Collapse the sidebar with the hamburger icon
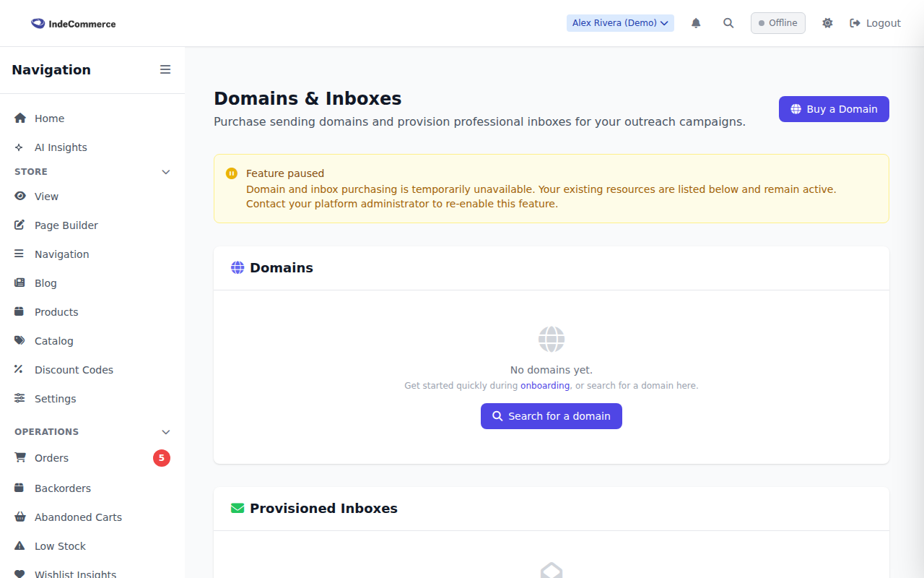Image resolution: width=924 pixels, height=578 pixels. (165, 69)
